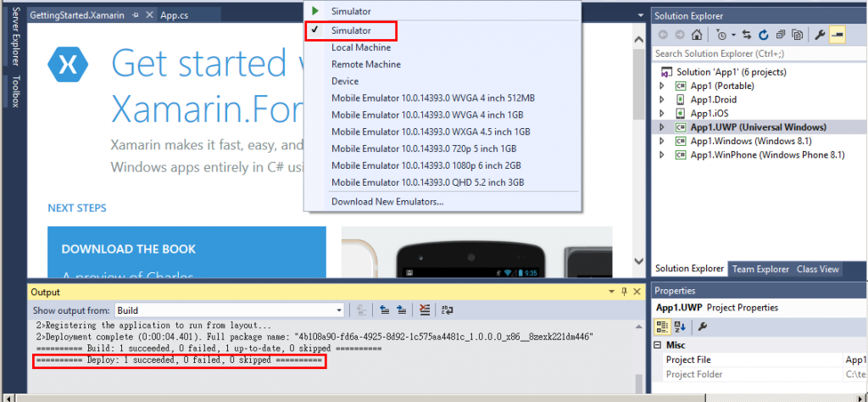The image size is (868, 402).
Task: Expand the App1 (Portable) project node
Action: coord(661,86)
